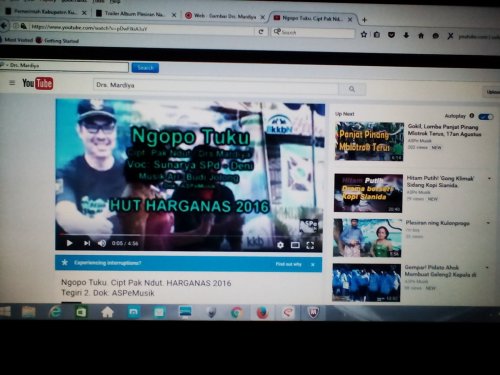Open File Explorer from taskbar

pos(29,312)
